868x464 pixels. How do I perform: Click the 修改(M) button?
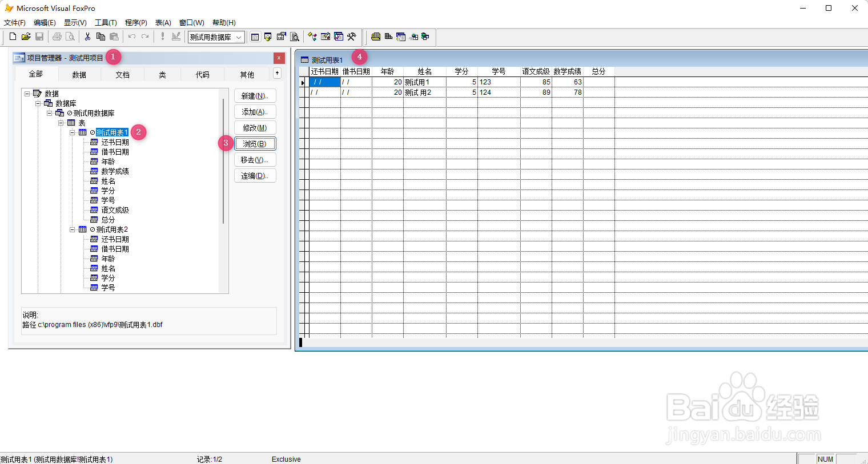[x=255, y=128]
